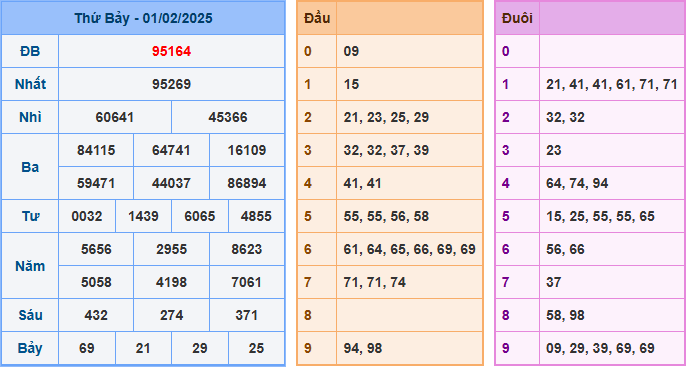Screen dimensions: 687x367
Task: Select fifth prize number 7061
Action: (247, 282)
